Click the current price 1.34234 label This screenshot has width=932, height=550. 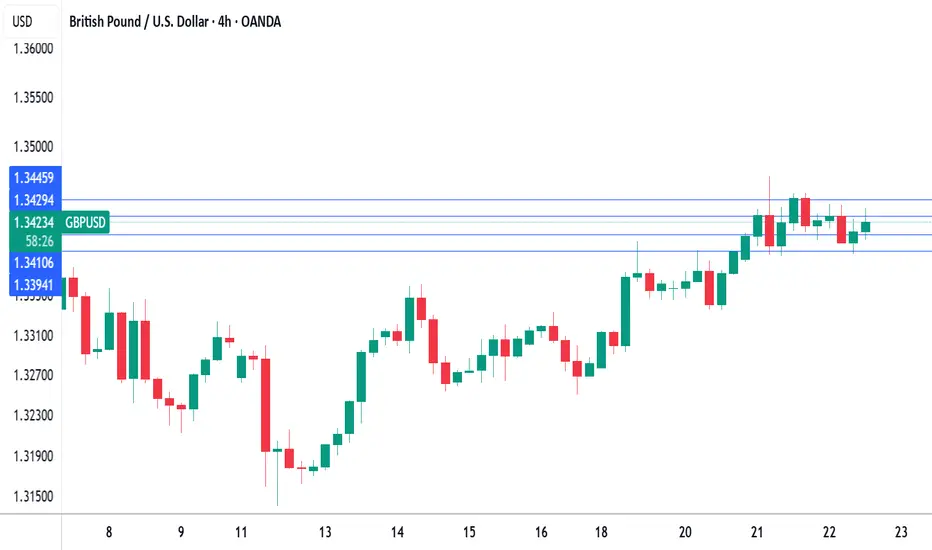34,222
